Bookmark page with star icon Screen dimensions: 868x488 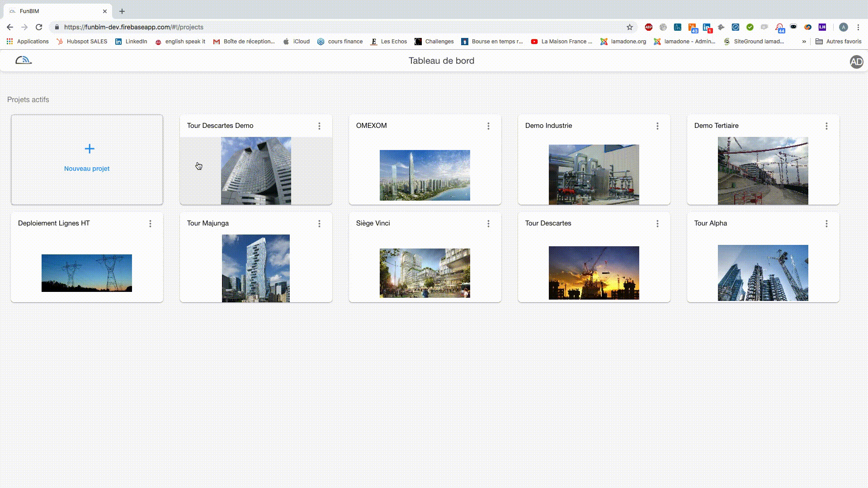click(630, 27)
